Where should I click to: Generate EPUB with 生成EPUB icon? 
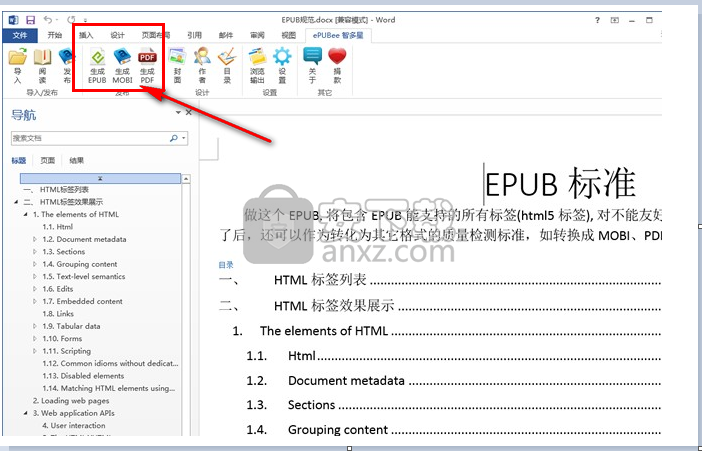(97, 66)
